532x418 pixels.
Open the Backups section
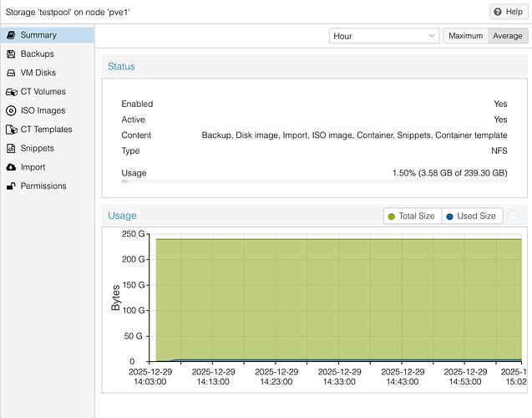click(x=38, y=54)
